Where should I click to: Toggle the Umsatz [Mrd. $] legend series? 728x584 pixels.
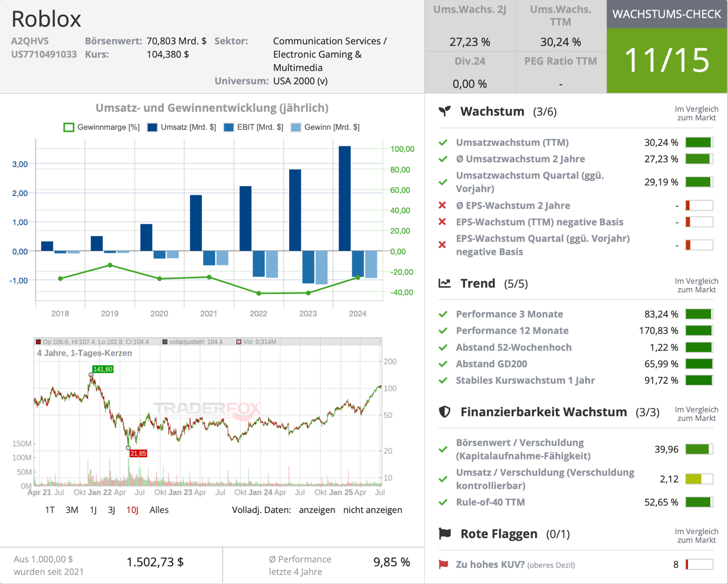pos(182,127)
